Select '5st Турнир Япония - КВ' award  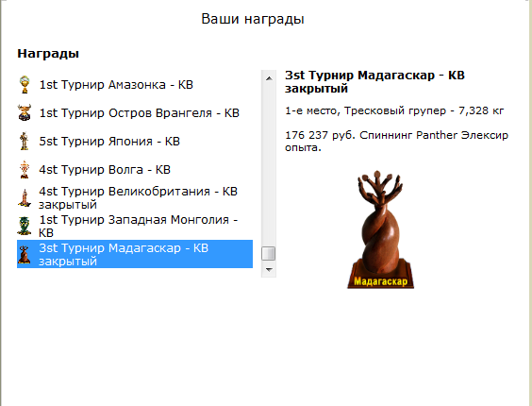coord(135,141)
